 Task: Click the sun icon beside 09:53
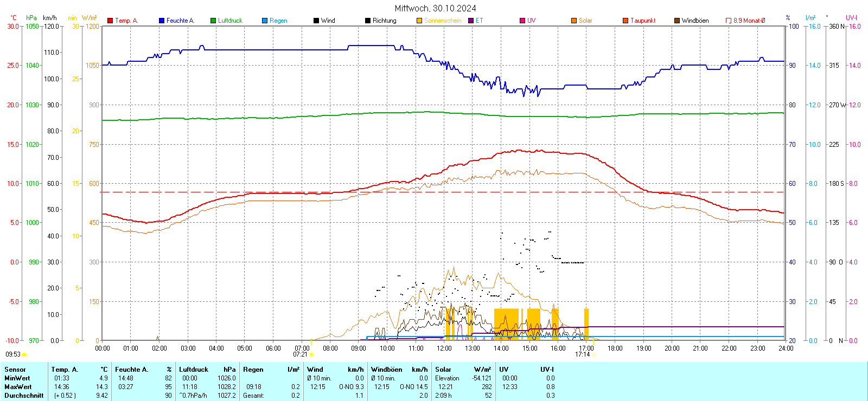(x=24, y=354)
